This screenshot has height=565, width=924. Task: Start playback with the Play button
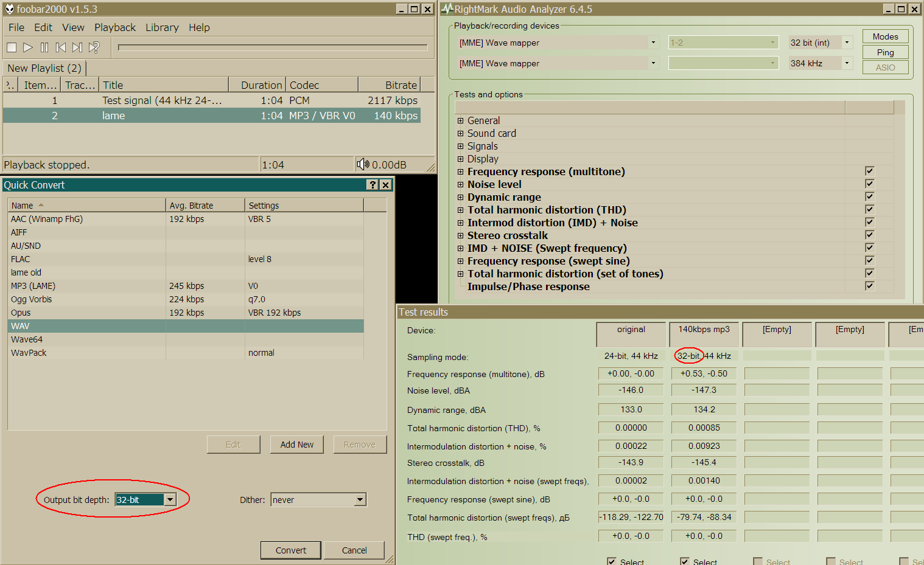[x=28, y=47]
